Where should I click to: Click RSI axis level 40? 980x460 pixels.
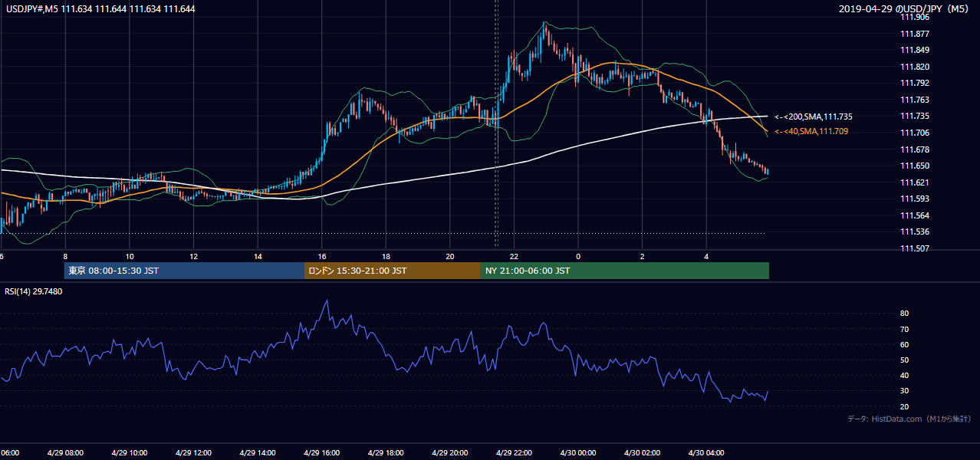point(904,375)
